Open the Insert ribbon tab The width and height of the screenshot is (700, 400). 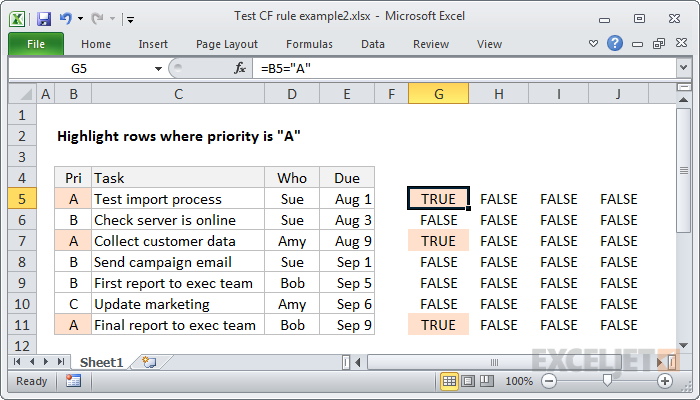[153, 44]
